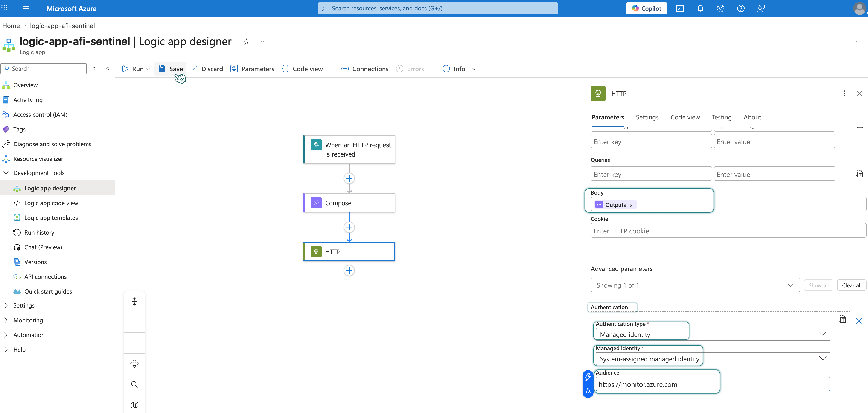The width and height of the screenshot is (868, 413).
Task: Expand the Monitoring section
Action: click(x=6, y=320)
